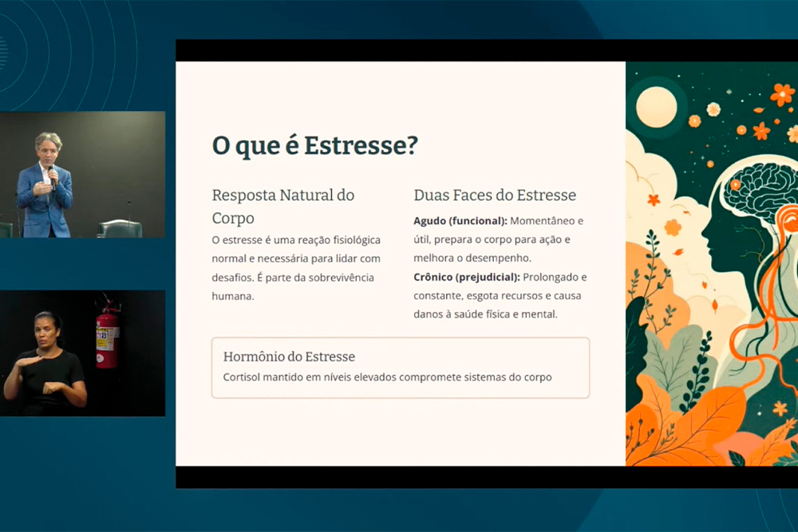Screen dimensions: 798x532
Task: Click the speaker video feed thumbnail
Action: click(x=82, y=174)
